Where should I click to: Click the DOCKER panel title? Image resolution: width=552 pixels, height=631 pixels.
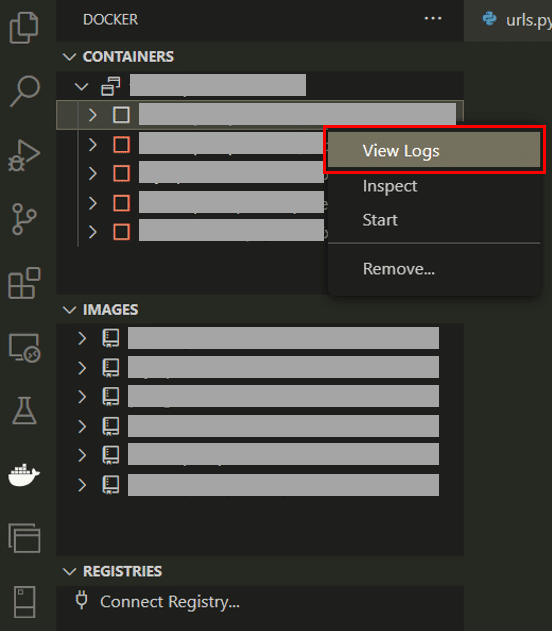coord(110,19)
